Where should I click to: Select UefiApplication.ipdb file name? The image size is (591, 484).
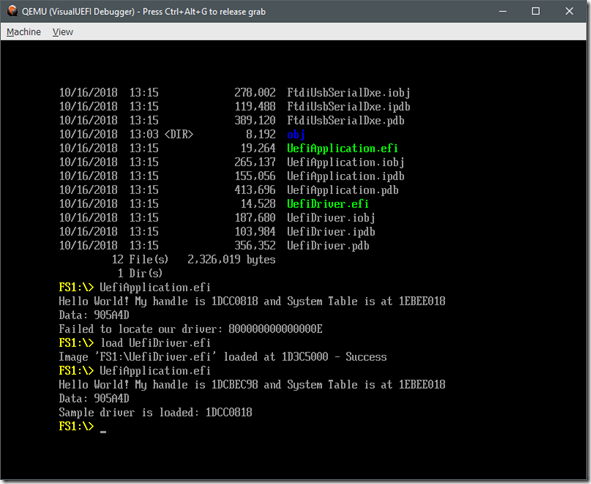(346, 176)
